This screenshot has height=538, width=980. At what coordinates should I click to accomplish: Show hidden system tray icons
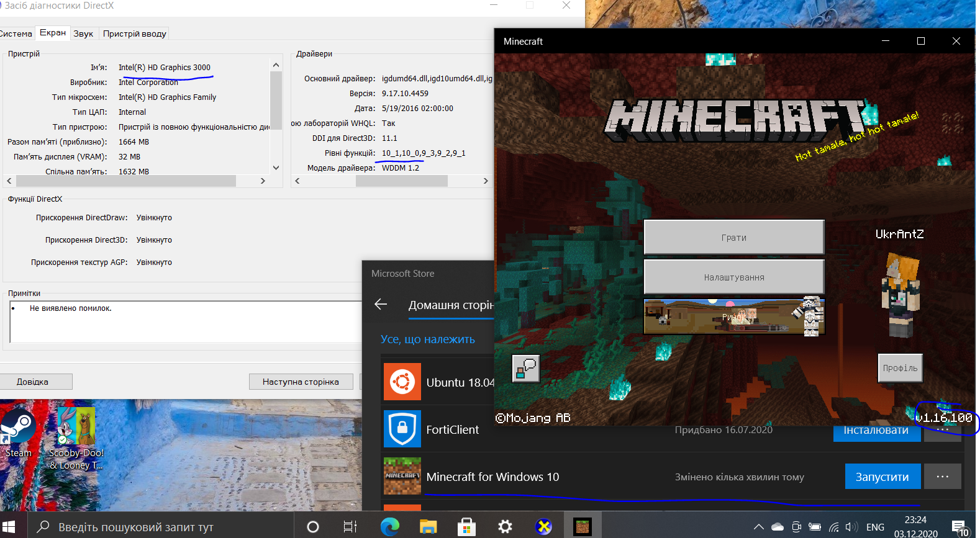[758, 527]
